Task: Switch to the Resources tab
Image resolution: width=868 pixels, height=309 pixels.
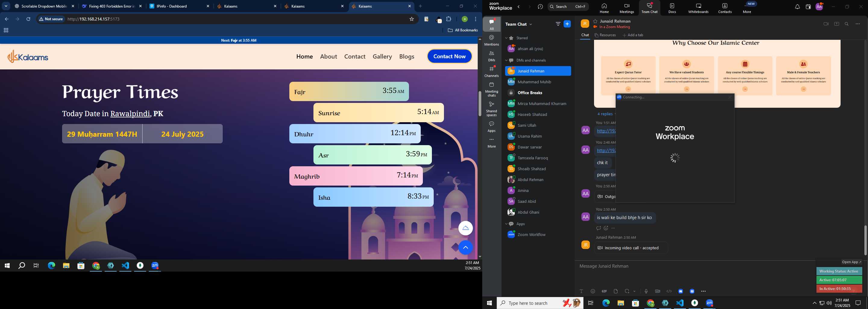Action: point(605,35)
